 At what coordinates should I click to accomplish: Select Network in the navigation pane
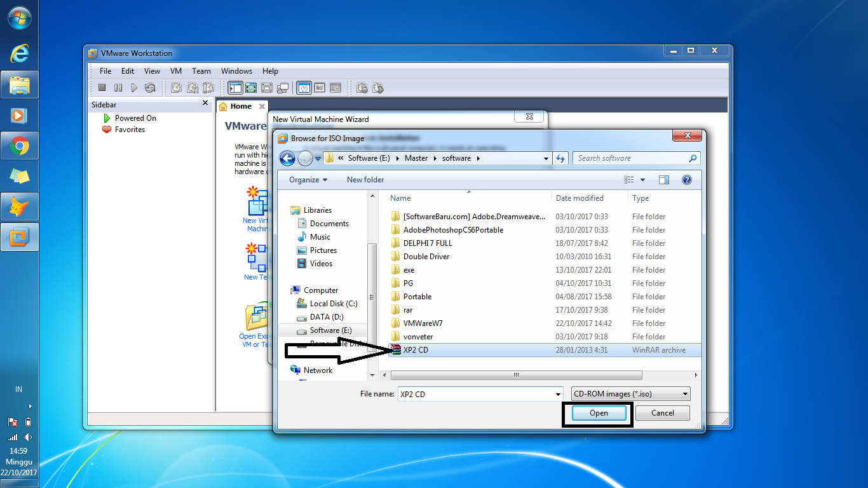pos(318,370)
